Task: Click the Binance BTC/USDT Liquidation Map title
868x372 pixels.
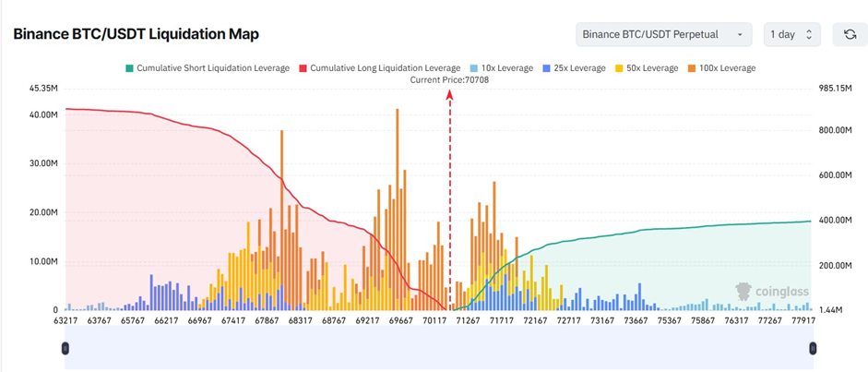Action: 136,34
